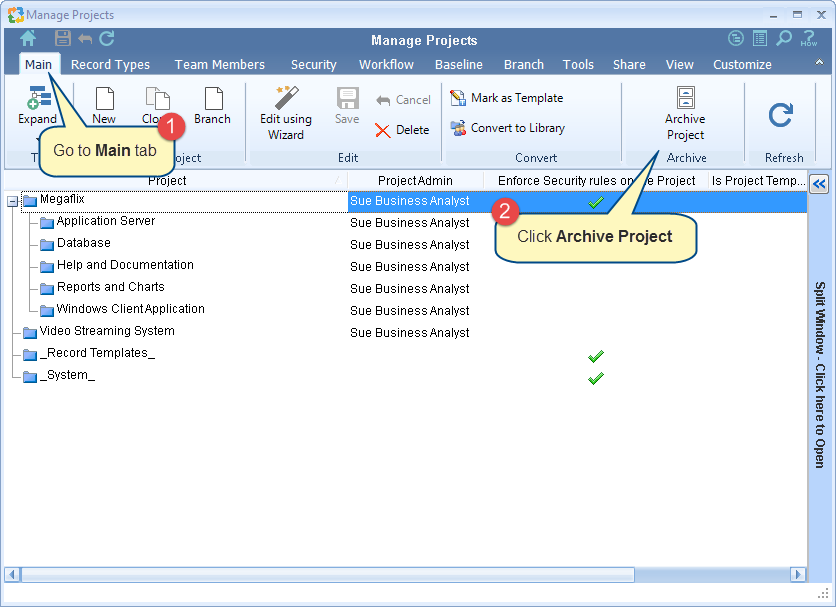836x607 pixels.
Task: Toggle Enforce Security checkmark for _Record Templates_
Action: (x=596, y=356)
